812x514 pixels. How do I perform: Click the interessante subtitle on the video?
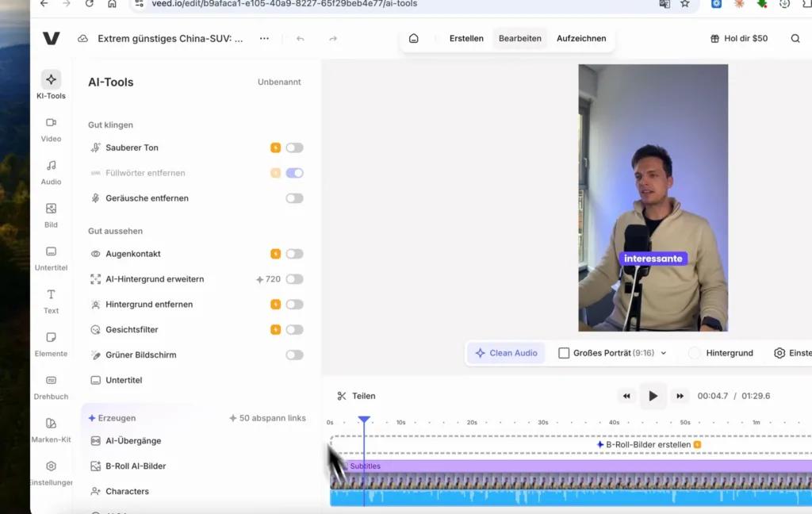653,259
